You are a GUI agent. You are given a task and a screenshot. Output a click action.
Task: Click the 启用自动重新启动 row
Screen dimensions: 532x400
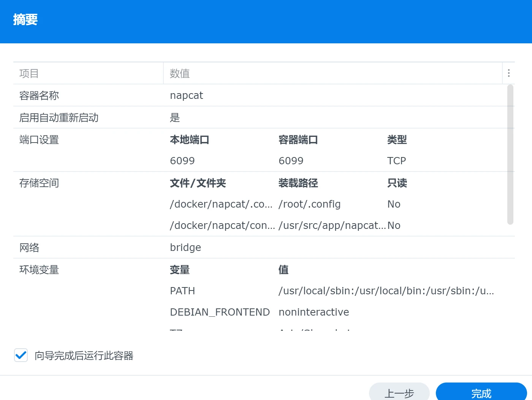[59, 117]
